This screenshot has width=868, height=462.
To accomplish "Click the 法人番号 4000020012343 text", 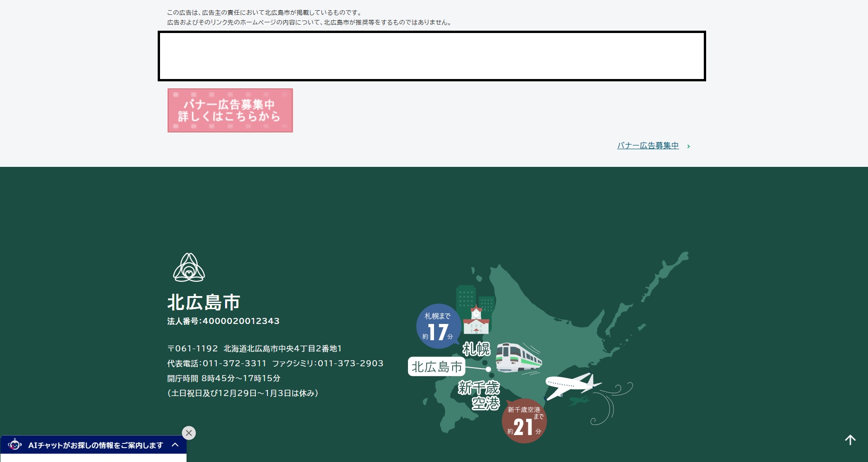I will point(223,321).
